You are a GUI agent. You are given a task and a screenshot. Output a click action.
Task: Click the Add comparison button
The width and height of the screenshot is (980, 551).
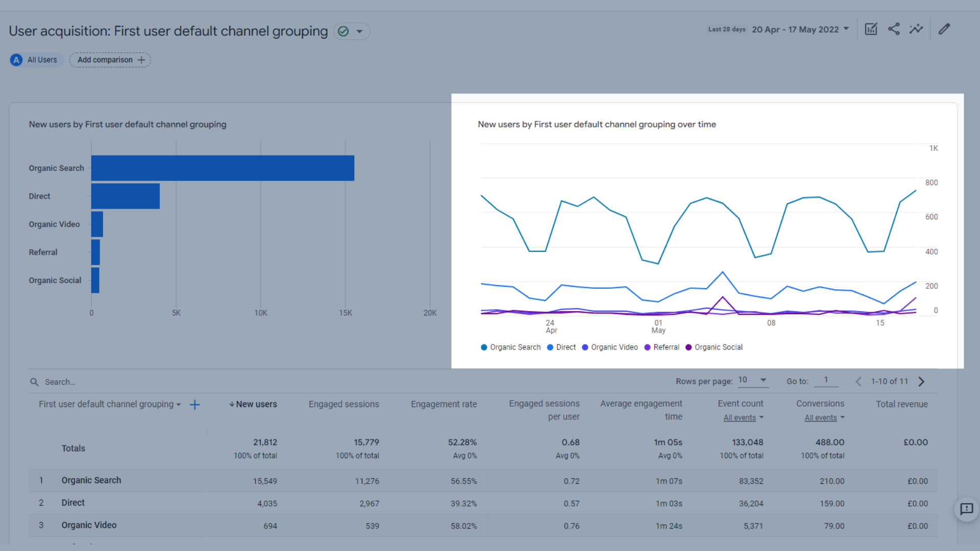(x=110, y=60)
